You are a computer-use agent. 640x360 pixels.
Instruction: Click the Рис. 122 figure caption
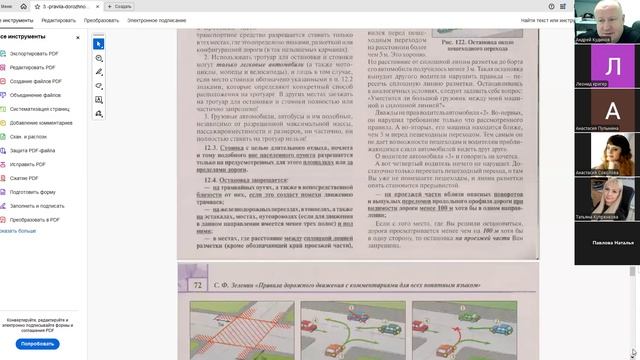click(477, 45)
